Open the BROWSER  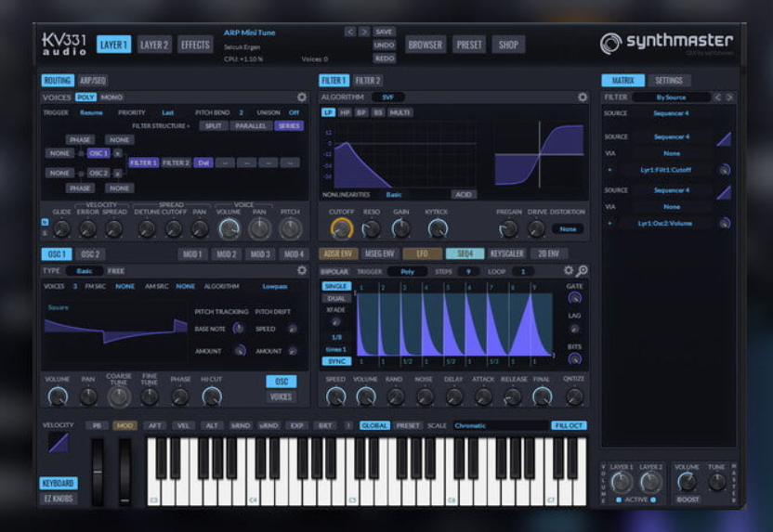[x=426, y=45]
